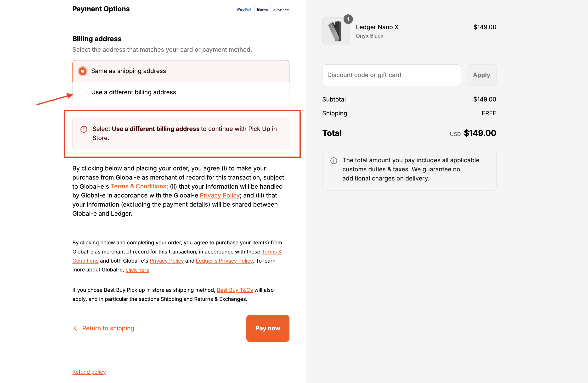588x383 pixels.
Task: Select Use a different billing address
Action: tap(83, 92)
